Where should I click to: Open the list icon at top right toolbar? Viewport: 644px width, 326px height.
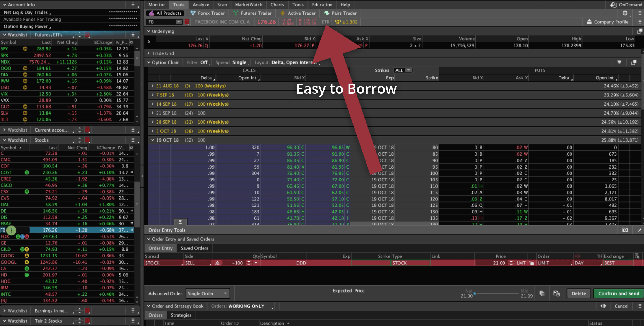[640, 13]
